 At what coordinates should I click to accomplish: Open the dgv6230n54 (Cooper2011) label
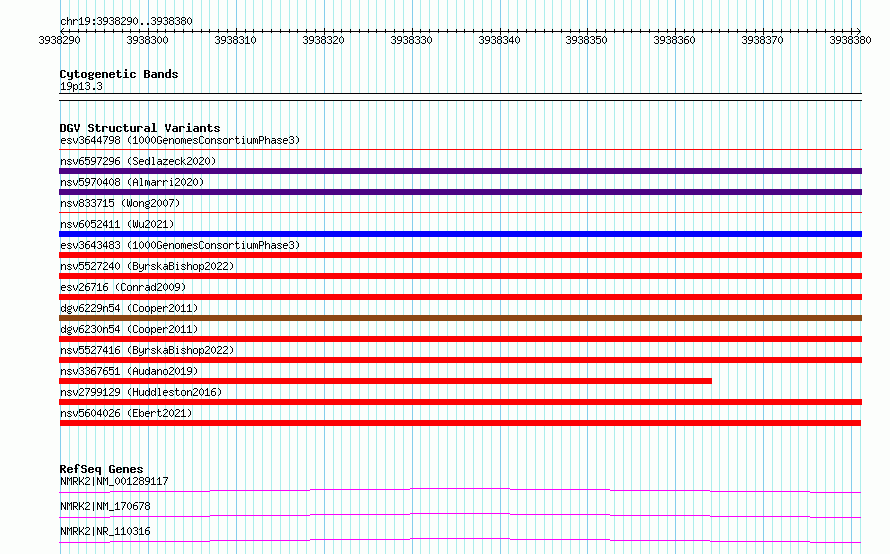129,329
